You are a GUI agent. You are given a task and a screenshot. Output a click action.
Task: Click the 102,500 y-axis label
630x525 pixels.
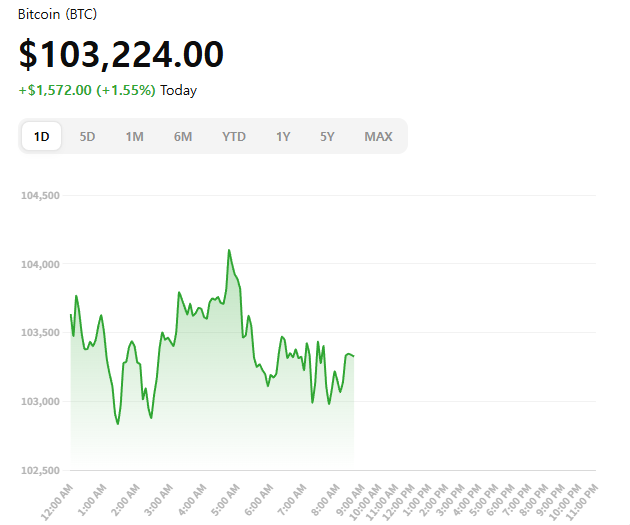(x=40, y=470)
